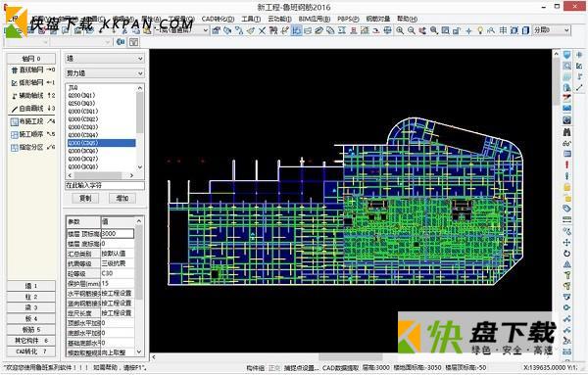Screen dimensions: 588x375
Task: Open the 墙 component type dropdown
Action: [105, 59]
